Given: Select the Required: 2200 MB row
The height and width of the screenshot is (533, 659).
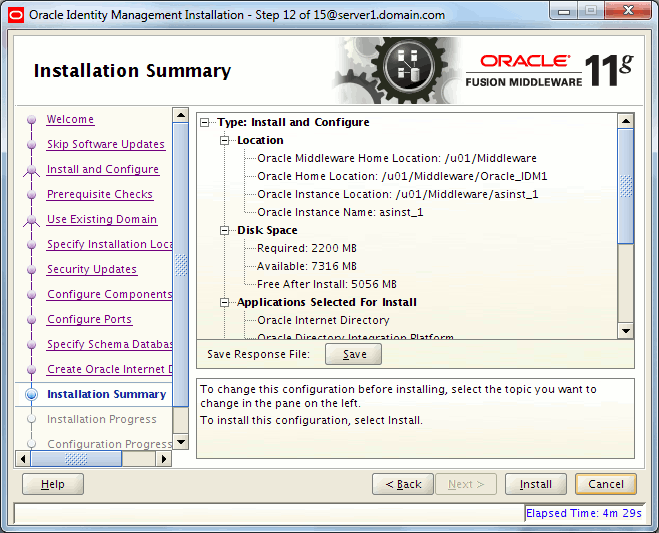Looking at the screenshot, I should point(307,248).
